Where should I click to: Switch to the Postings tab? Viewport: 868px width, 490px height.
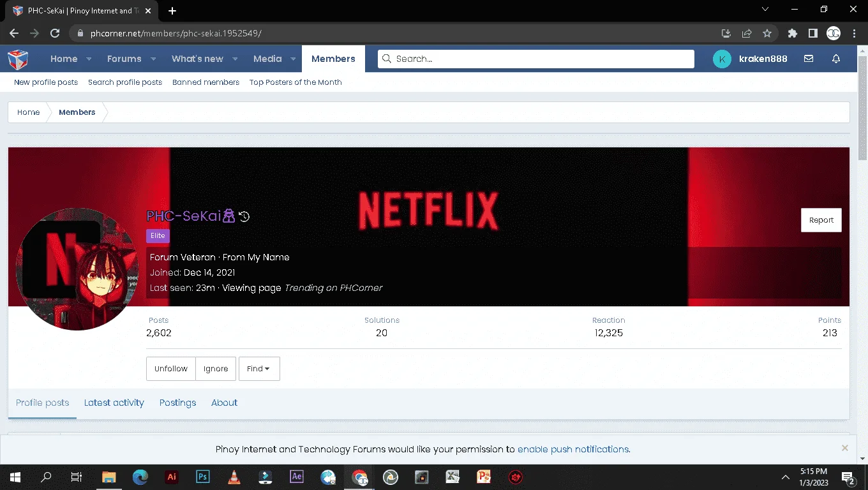coord(177,403)
